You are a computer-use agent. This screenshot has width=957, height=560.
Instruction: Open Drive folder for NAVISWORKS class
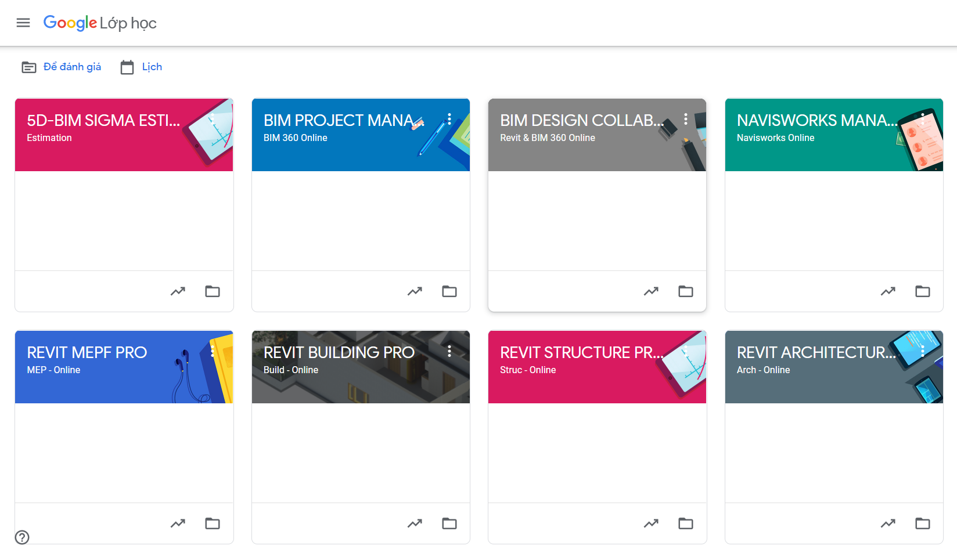click(923, 291)
